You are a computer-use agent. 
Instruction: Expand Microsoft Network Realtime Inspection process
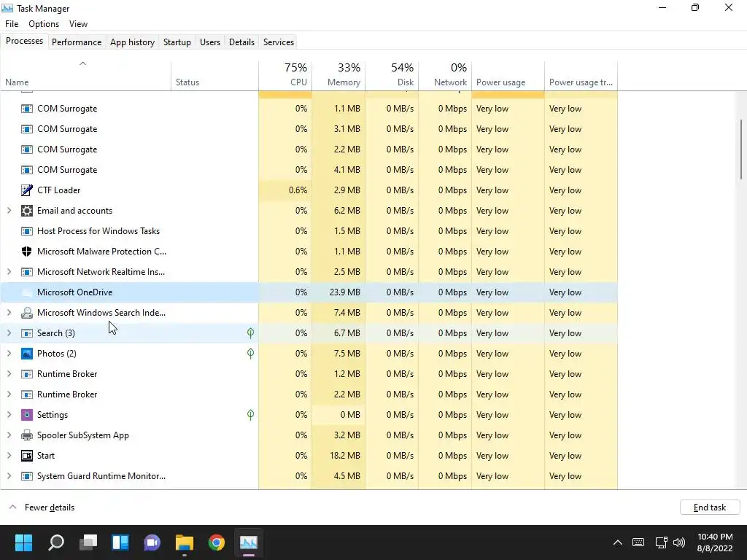tap(9, 272)
